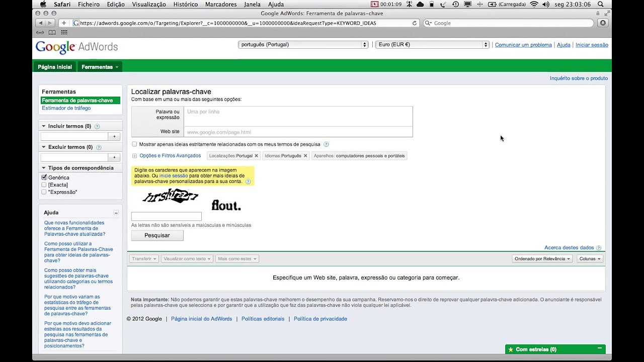644x362 pixels.
Task: Collapse the Tipos de correspondência section
Action: 44,168
